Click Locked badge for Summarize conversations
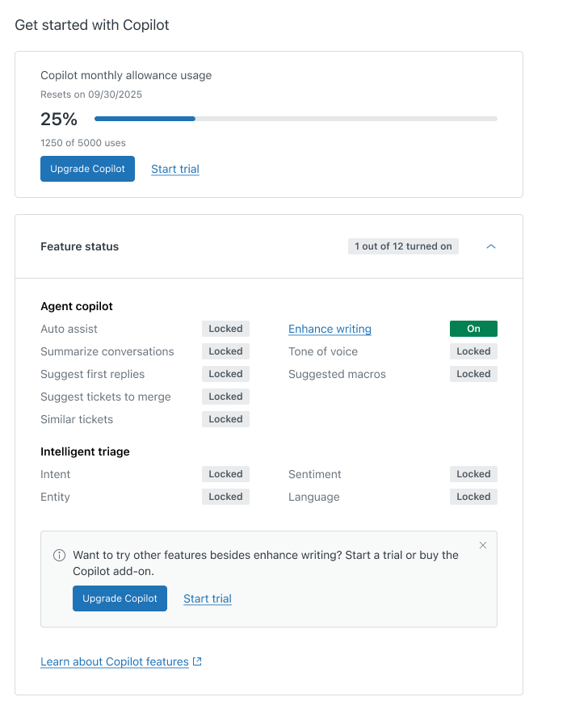Image resolution: width=588 pixels, height=718 pixels. pos(225,351)
